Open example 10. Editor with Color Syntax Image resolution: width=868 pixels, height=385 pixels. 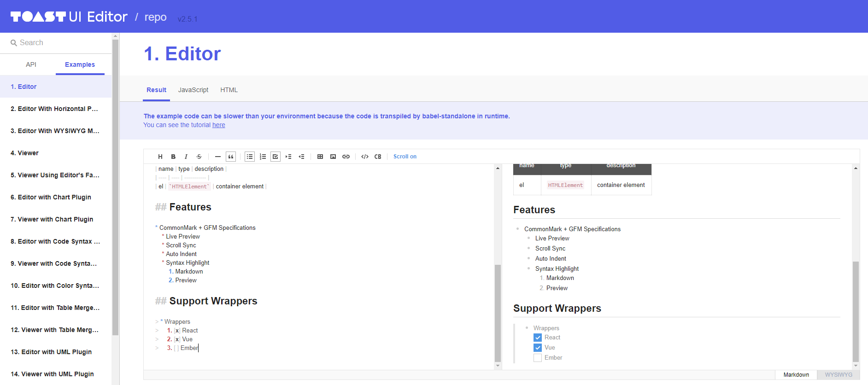pyautogui.click(x=56, y=286)
